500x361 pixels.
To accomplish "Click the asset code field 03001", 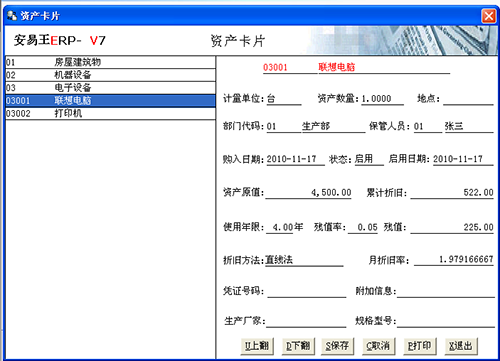I will 290,67.
